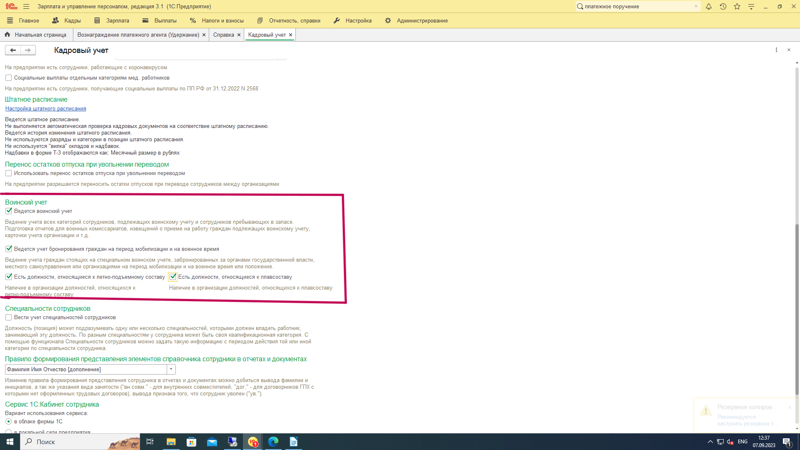800x450 pixels.
Task: Click ENG language indicator
Action: pos(742,442)
